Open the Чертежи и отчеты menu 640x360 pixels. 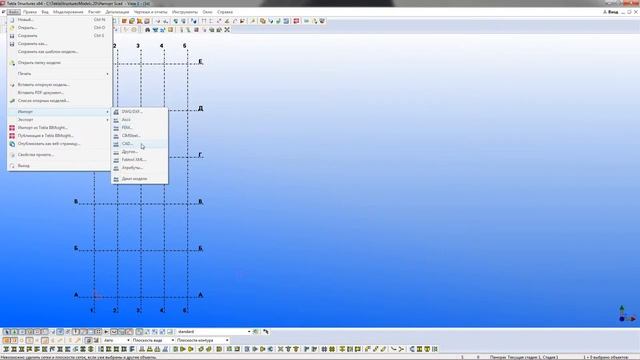tap(151, 12)
